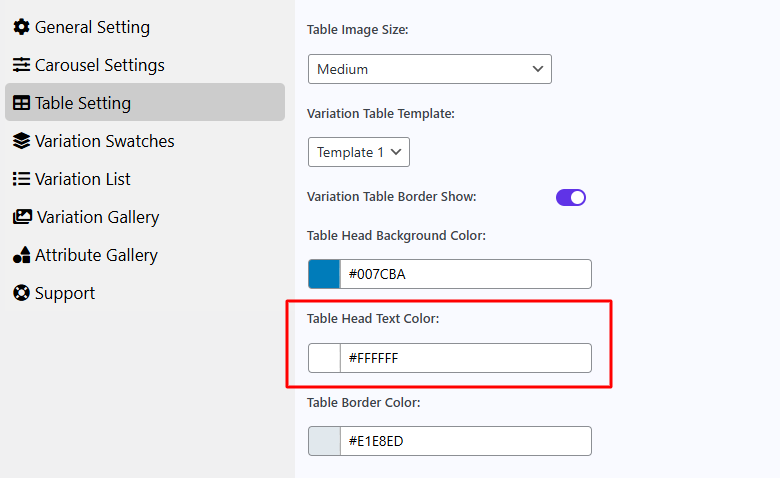
Task: Select the Variation List label
Action: [x=83, y=179]
